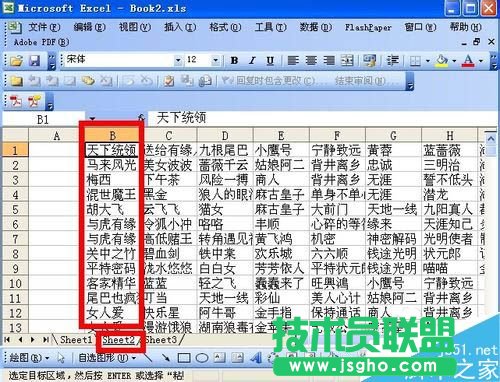Select the Oval drawing tool
500x382 pixels.
(x=202, y=358)
